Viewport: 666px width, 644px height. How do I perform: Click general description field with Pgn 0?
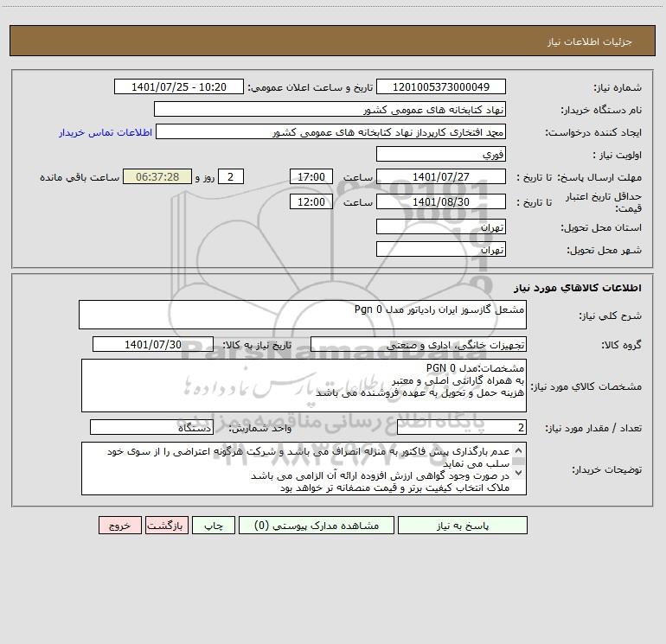point(303,315)
